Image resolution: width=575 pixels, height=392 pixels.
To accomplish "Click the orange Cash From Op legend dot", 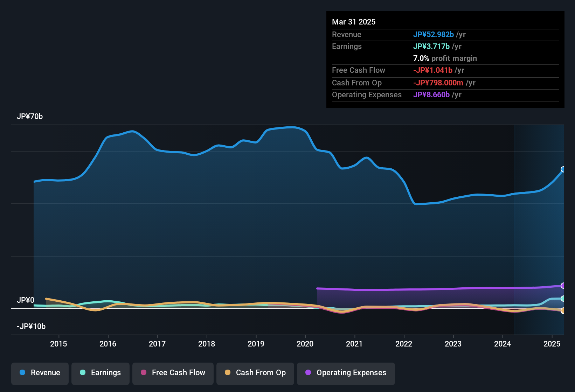I will click(x=228, y=372).
